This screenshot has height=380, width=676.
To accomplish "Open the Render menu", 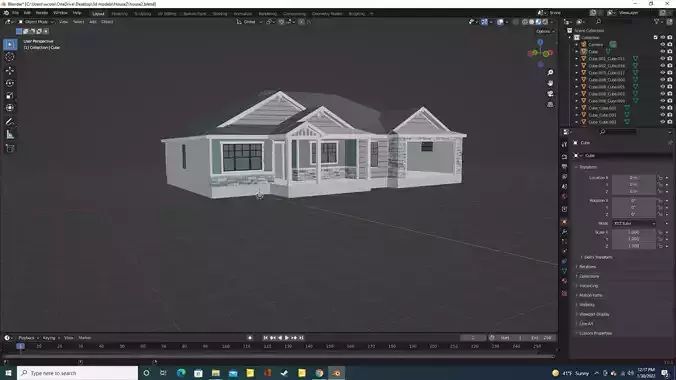I will (x=42, y=13).
